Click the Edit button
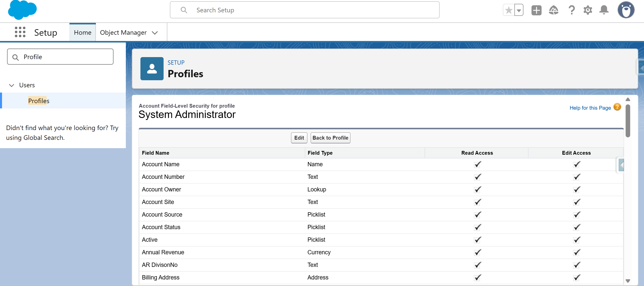This screenshot has width=644, height=286. 299,138
